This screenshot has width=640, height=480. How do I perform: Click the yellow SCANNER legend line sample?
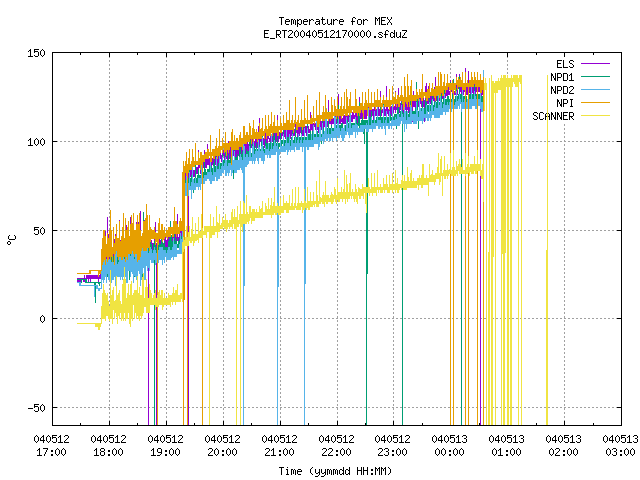pyautogui.click(x=596, y=116)
